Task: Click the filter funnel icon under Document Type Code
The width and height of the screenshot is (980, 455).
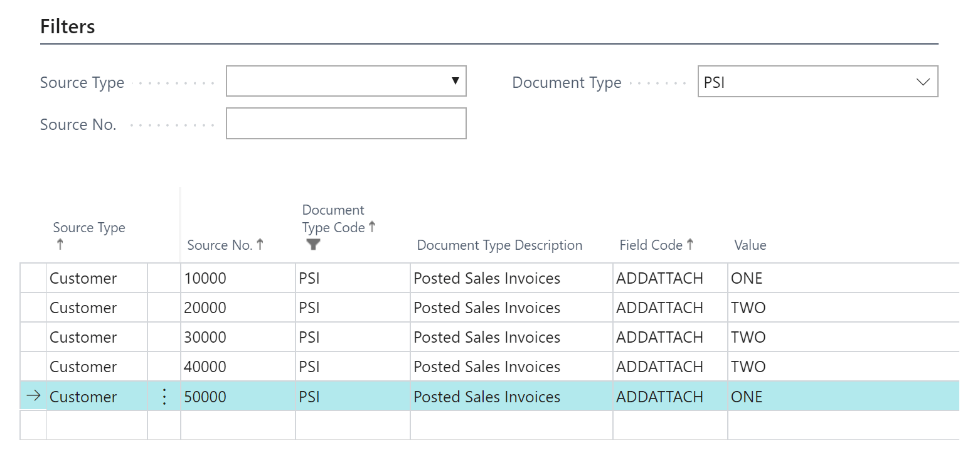Action: [314, 245]
